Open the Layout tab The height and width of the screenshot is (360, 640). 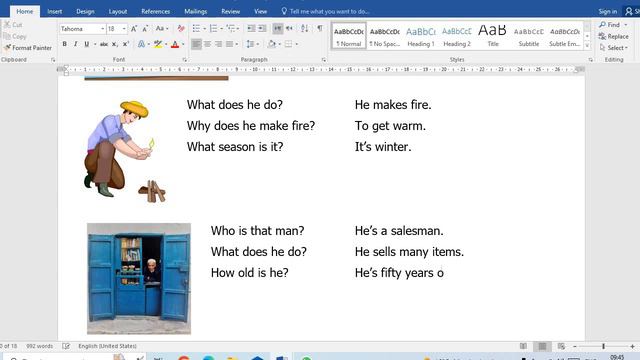[118, 11]
